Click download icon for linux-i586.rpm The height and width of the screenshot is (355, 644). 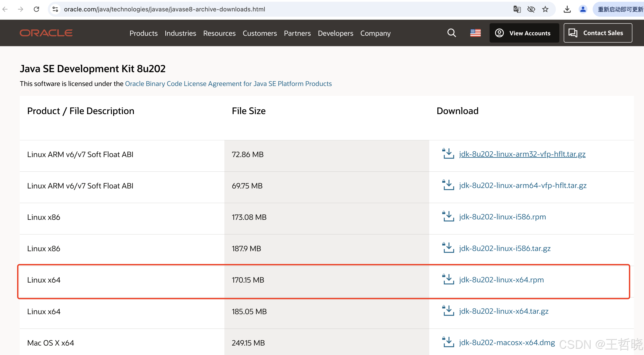coord(448,216)
